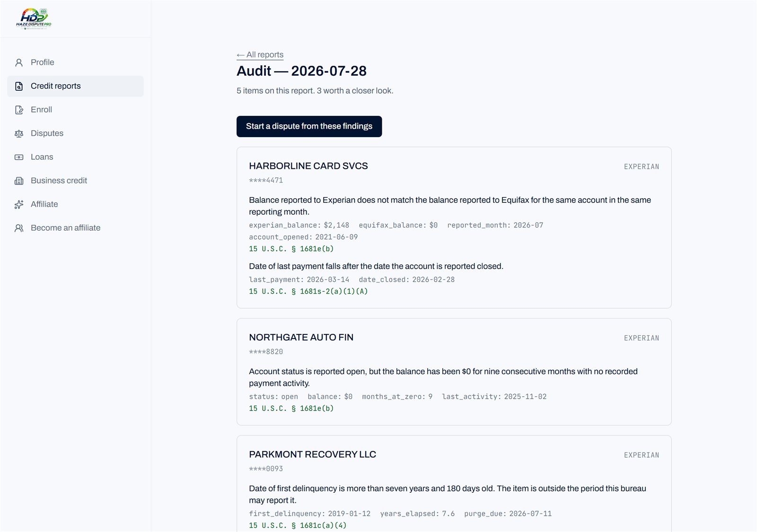
Task: Click the Loans banknote icon
Action: click(19, 157)
